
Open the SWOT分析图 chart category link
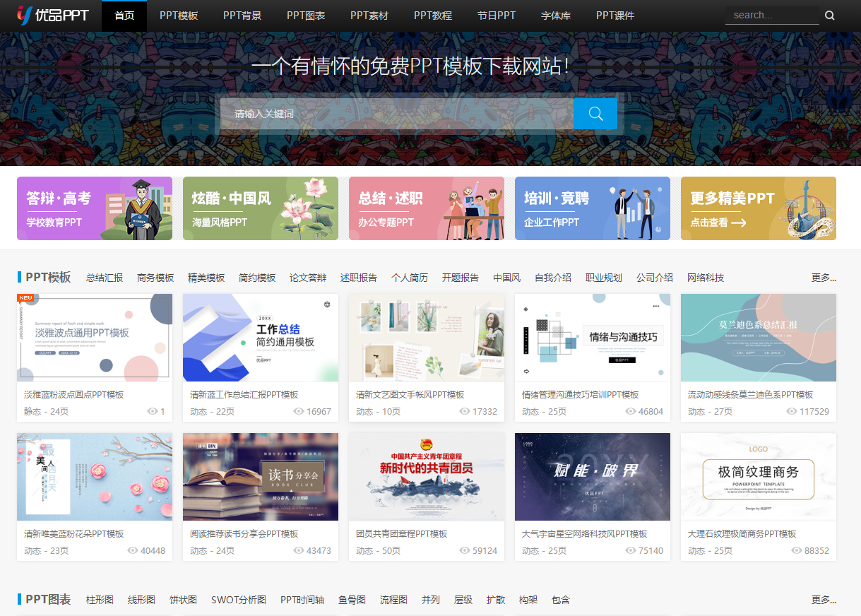tap(238, 600)
